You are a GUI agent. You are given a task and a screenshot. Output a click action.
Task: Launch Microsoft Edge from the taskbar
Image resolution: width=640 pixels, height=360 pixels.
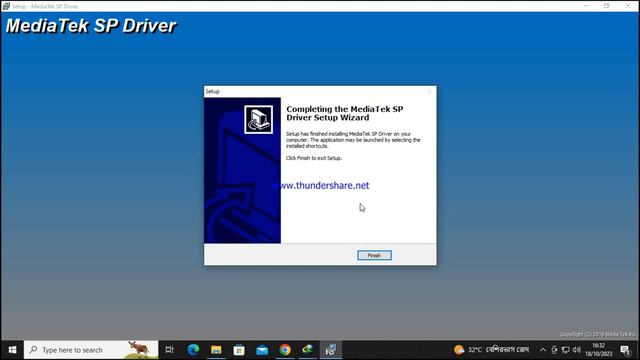[x=193, y=350]
